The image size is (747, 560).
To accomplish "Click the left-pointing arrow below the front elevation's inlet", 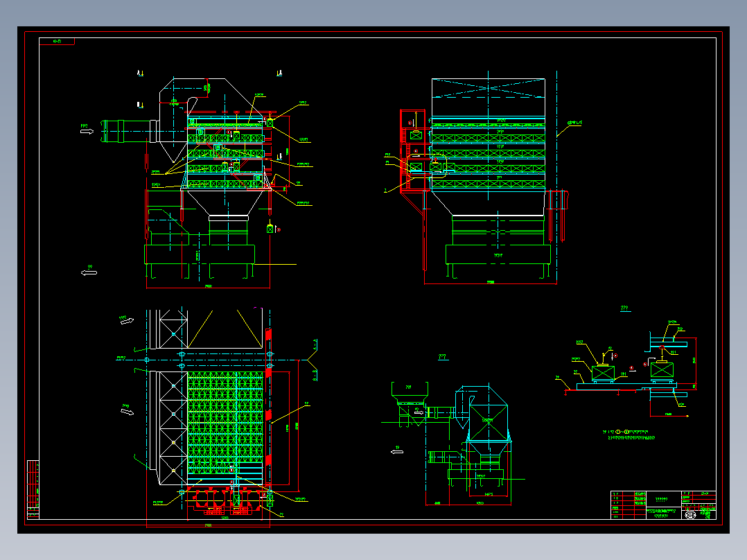I will coord(89,272).
